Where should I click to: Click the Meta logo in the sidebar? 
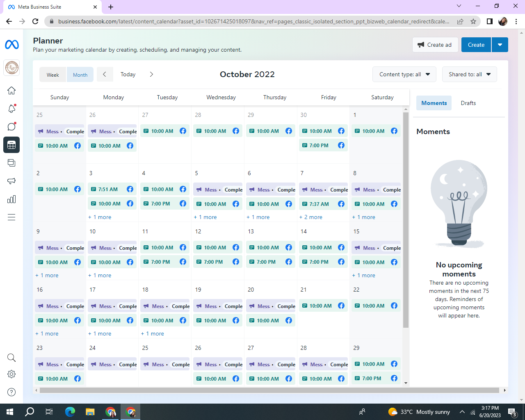coord(11,44)
